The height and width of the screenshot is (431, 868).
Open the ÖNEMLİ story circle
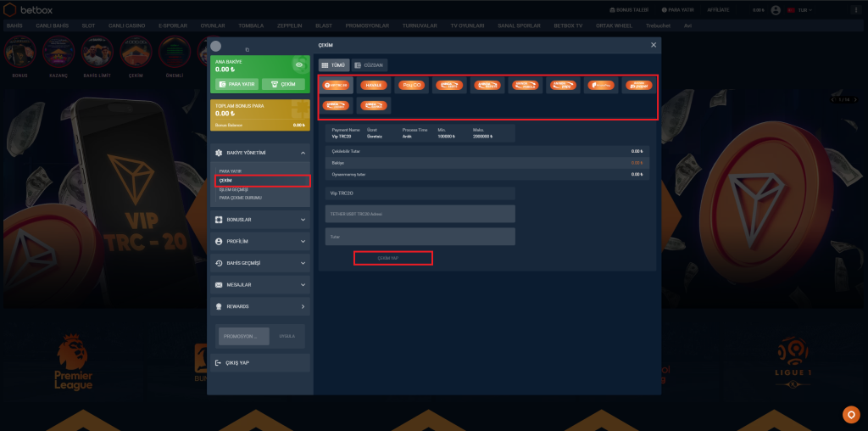click(175, 52)
